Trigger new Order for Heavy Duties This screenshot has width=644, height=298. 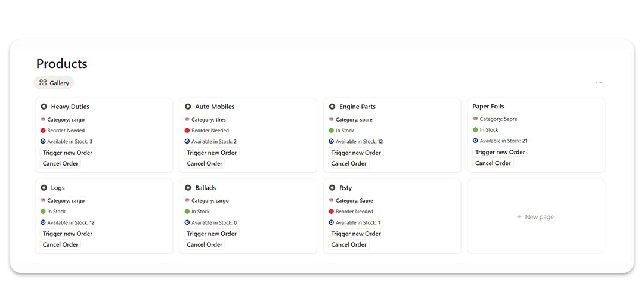click(68, 153)
